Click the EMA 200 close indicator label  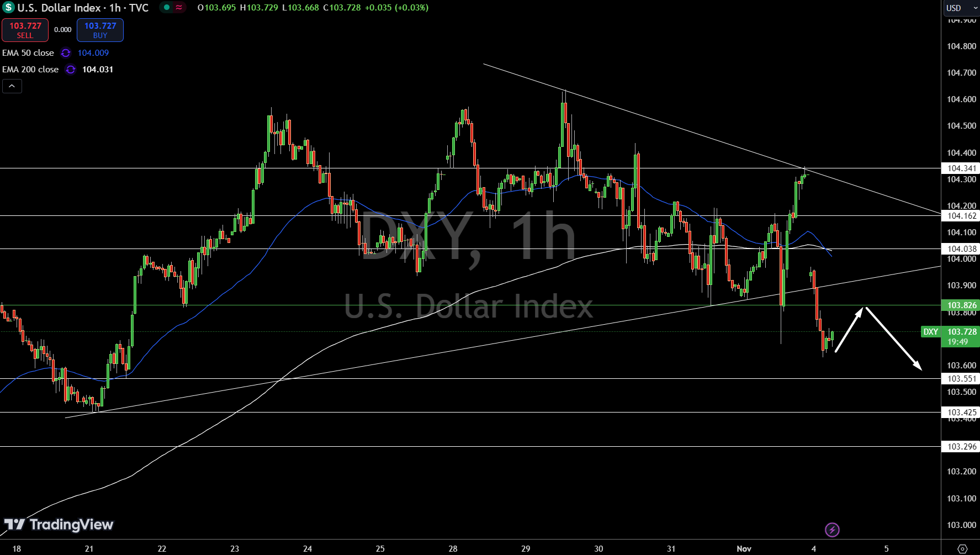pyautogui.click(x=30, y=70)
